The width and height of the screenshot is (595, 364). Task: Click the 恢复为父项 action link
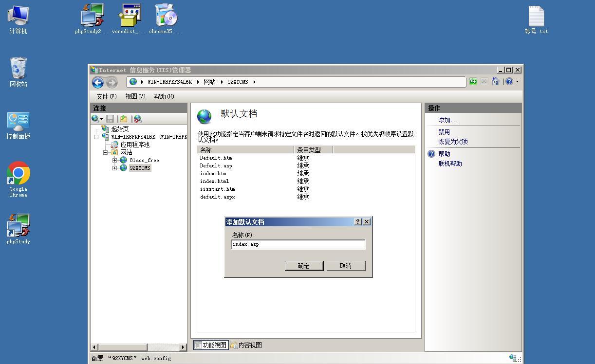tap(453, 142)
